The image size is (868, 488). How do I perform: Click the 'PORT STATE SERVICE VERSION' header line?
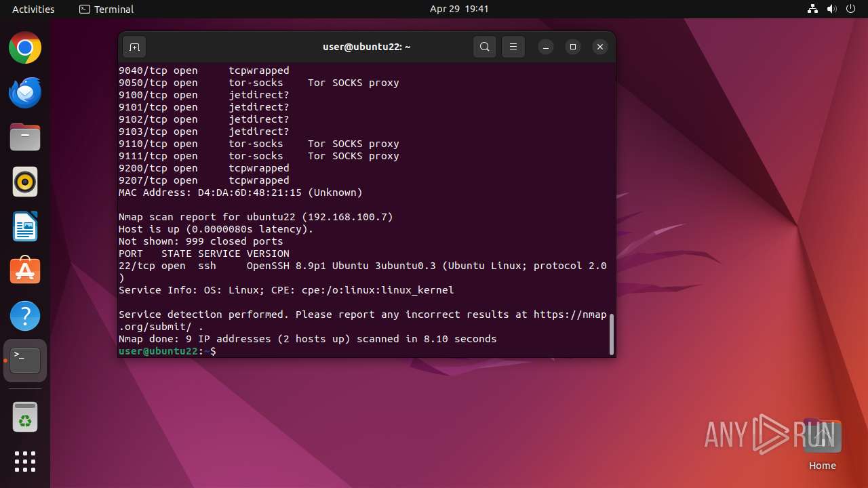click(204, 253)
